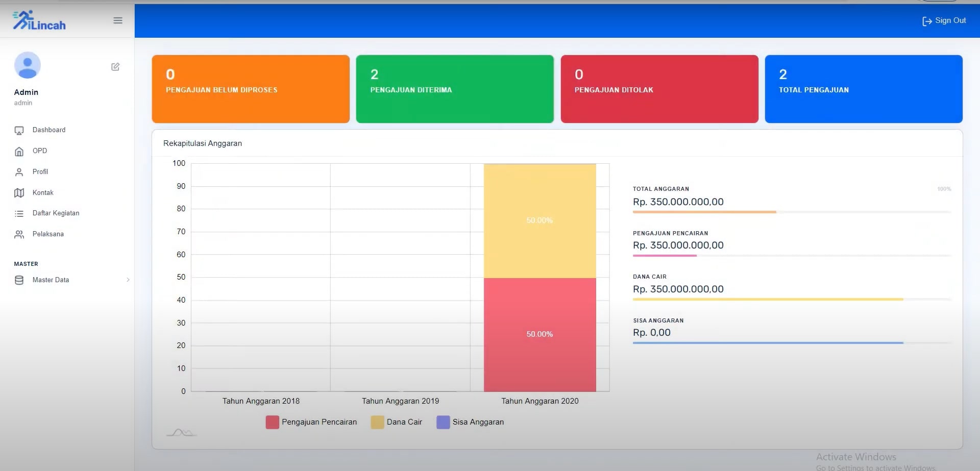Click the Profil person icon
The height and width of the screenshot is (471, 980).
(x=19, y=172)
